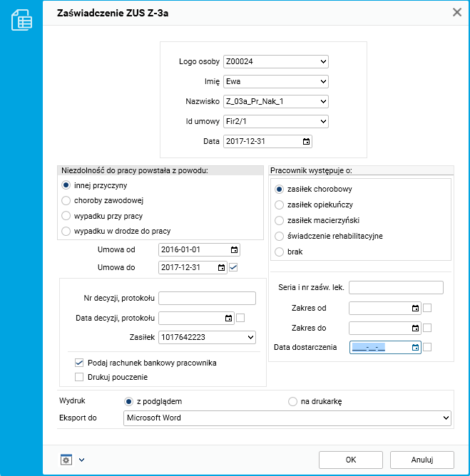The width and height of the screenshot is (470, 476).
Task: Click the document table icon in blue sidebar
Action: [21, 20]
